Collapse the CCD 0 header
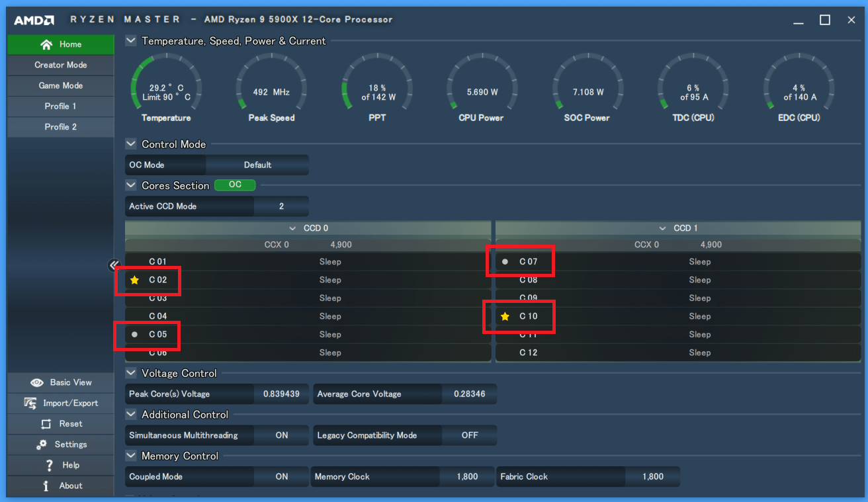Image resolution: width=868 pixels, height=502 pixels. [292, 228]
